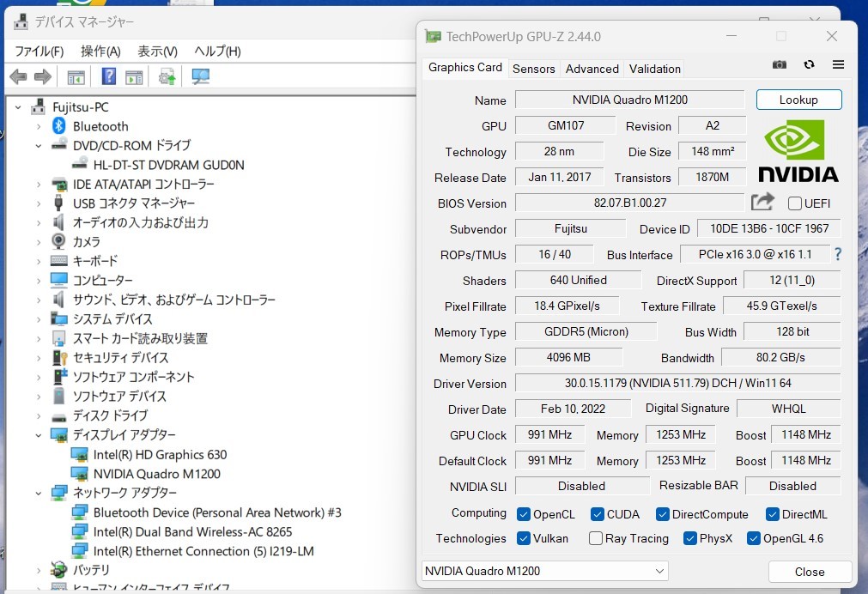Image resolution: width=868 pixels, height=594 pixels.
Task: Click the keyboard (キーボード) device icon
Action: tap(58, 260)
